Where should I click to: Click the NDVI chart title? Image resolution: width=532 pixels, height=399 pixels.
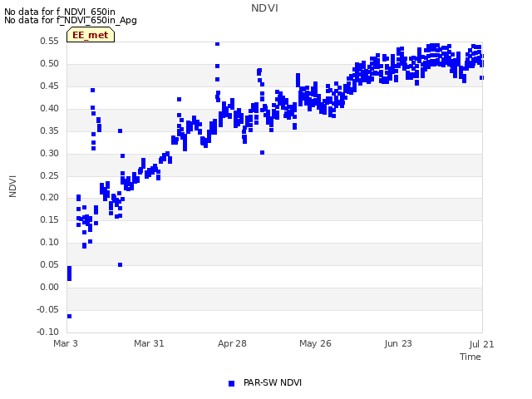click(x=264, y=8)
